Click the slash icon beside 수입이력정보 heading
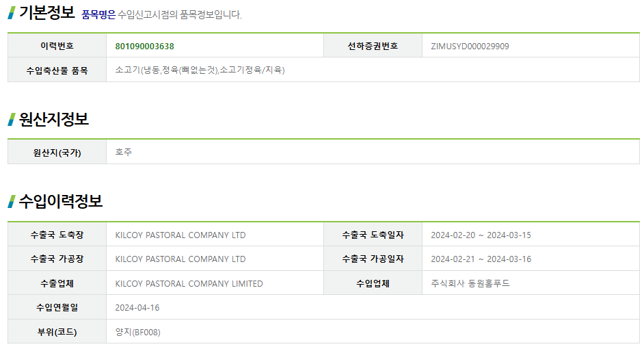This screenshot has width=644, height=351. tap(12, 201)
